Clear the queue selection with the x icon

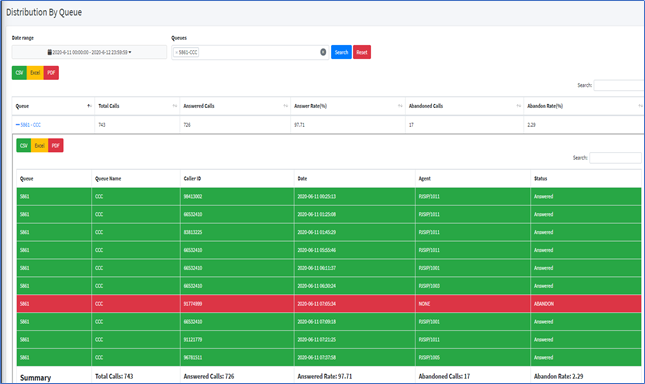tap(323, 52)
